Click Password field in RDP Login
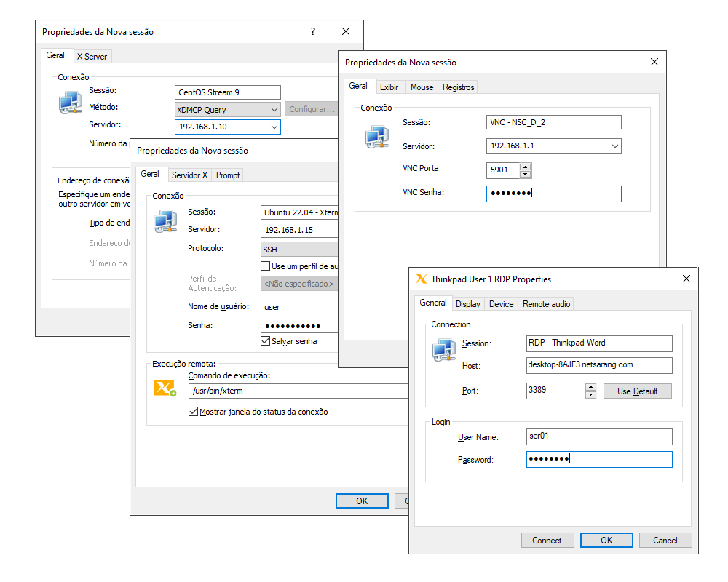Image resolution: width=728 pixels, height=582 pixels. [x=599, y=460]
